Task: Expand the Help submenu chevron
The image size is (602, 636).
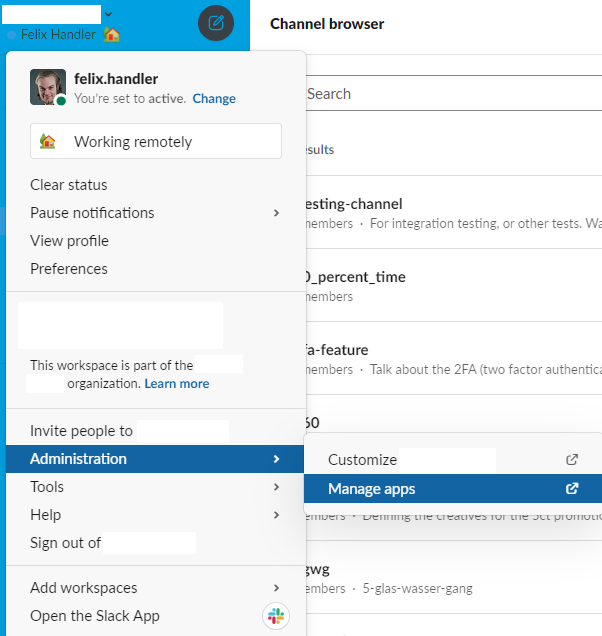Action: tap(276, 515)
